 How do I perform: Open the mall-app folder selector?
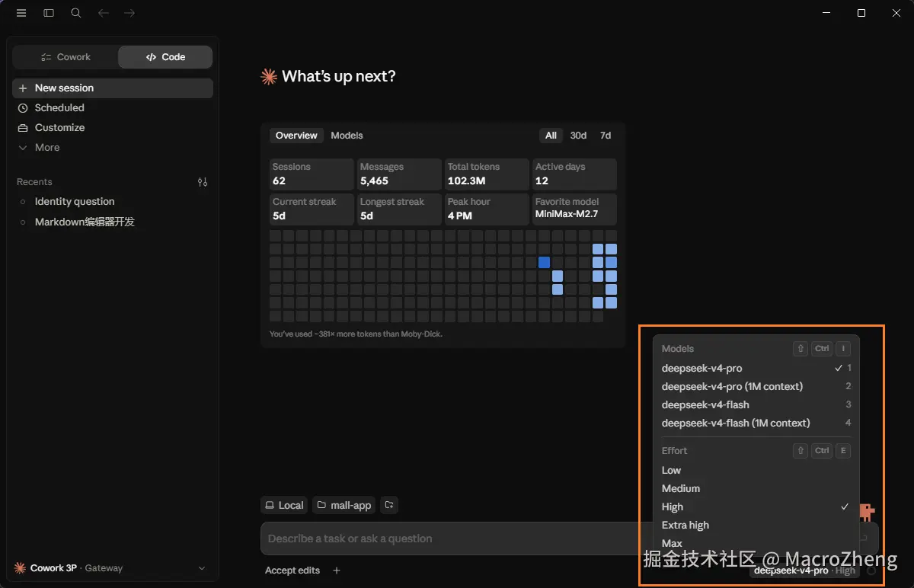[345, 505]
